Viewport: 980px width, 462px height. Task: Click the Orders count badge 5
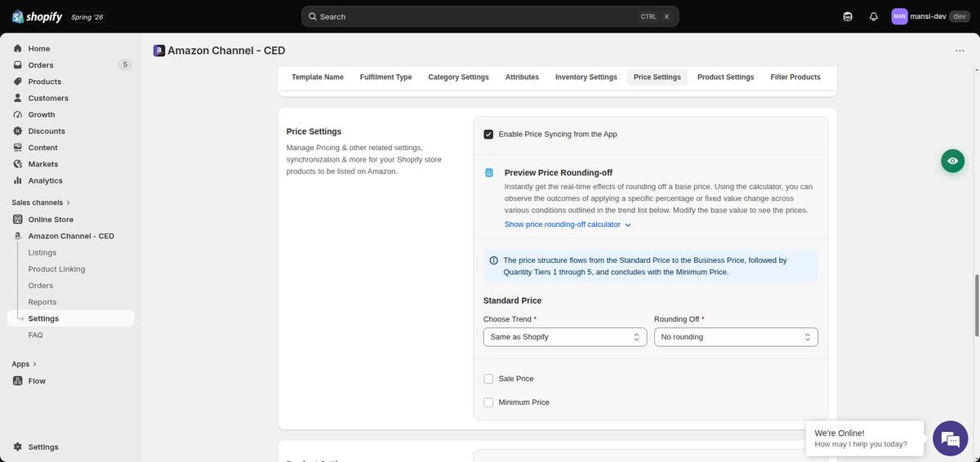pos(125,64)
